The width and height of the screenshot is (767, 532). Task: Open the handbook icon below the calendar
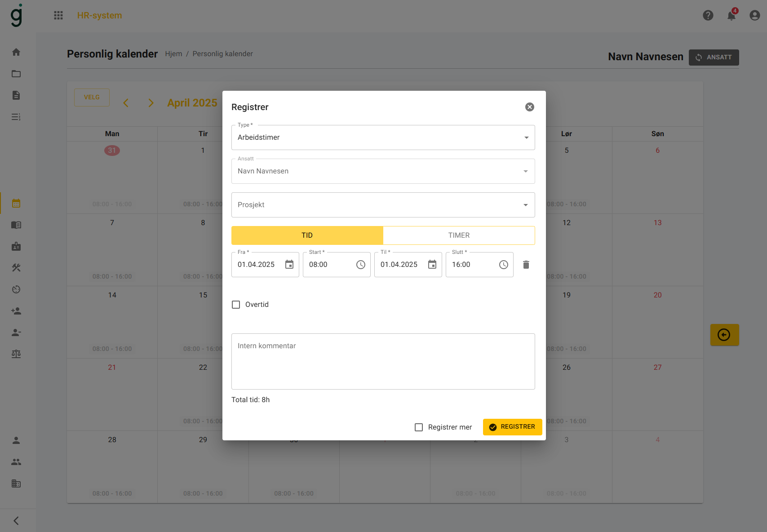(16, 225)
